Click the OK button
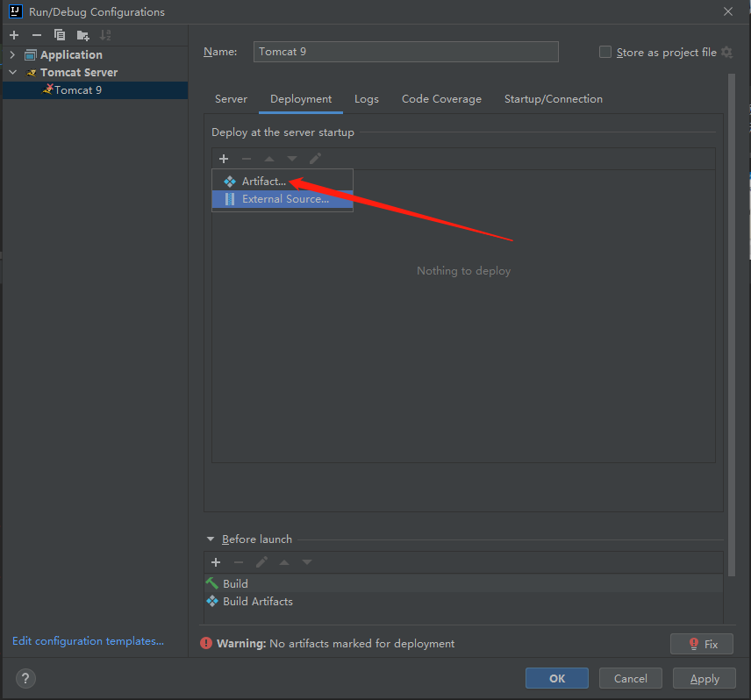Image resolution: width=751 pixels, height=700 pixels. coord(557,678)
